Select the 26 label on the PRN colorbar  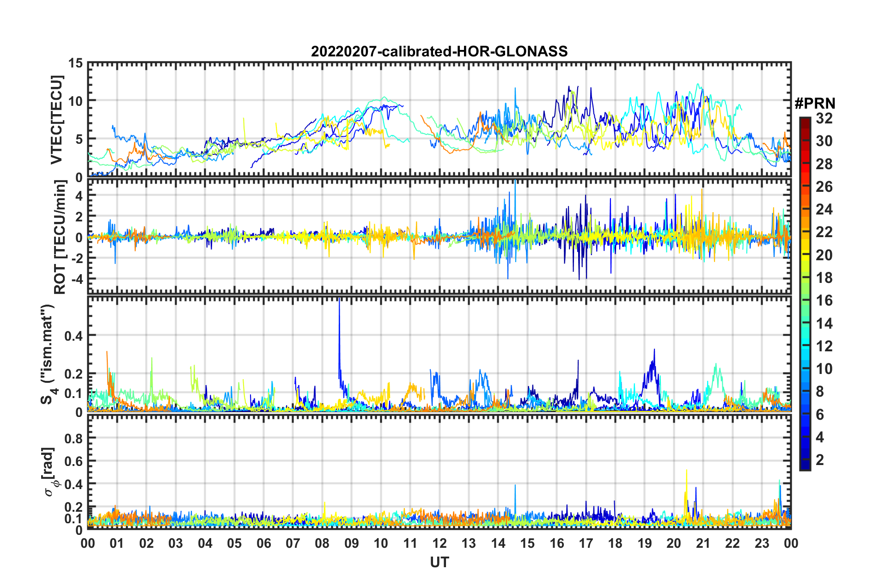[x=824, y=187]
